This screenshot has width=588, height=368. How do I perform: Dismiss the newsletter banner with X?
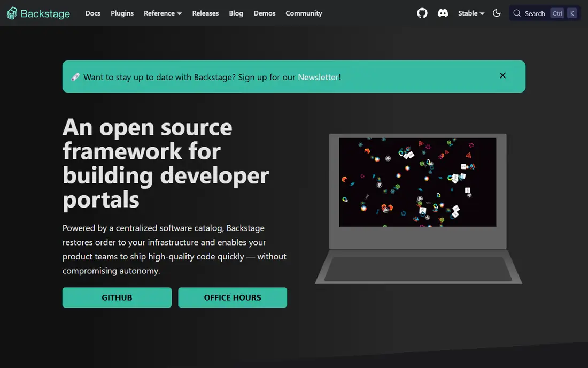[502, 75]
